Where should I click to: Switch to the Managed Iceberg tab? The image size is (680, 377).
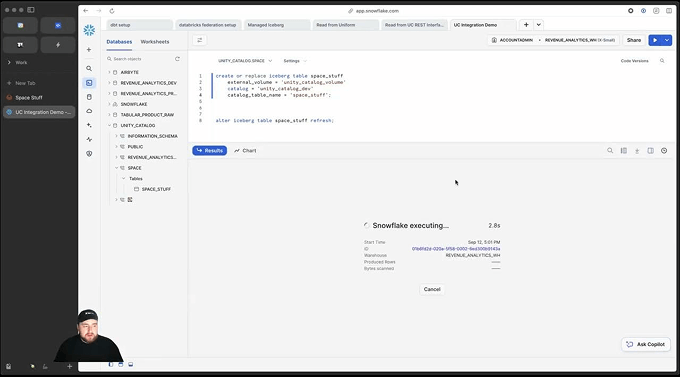[x=277, y=25]
